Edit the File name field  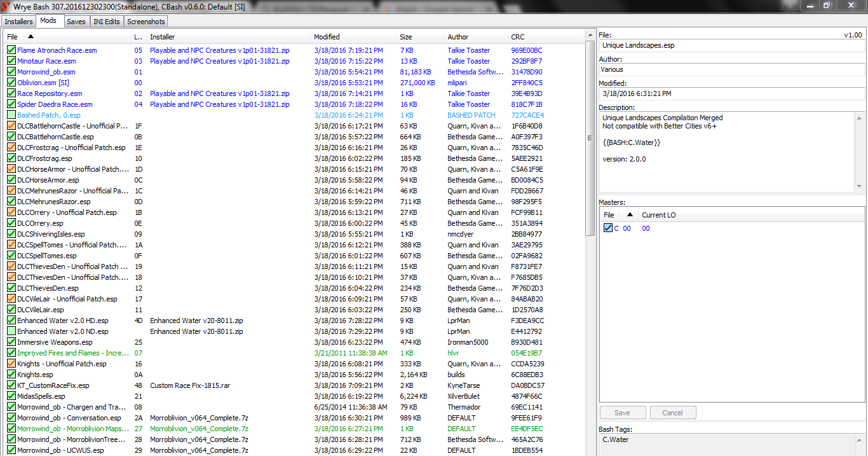point(732,46)
